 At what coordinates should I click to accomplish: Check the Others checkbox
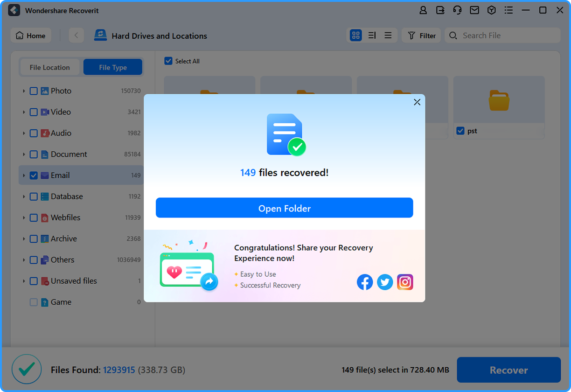click(x=34, y=260)
